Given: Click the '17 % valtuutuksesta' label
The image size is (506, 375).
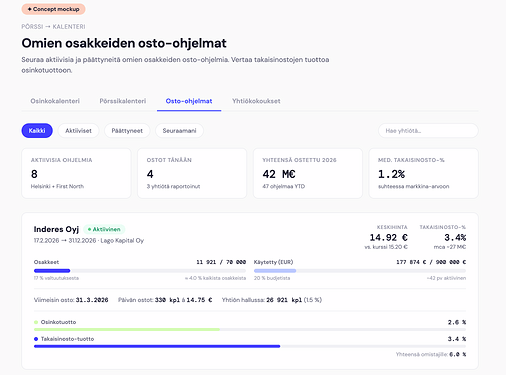Looking at the screenshot, I should click(56, 278).
